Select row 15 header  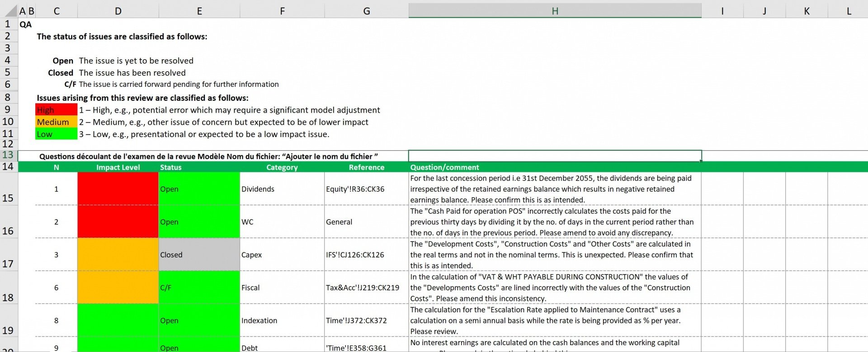(x=9, y=189)
